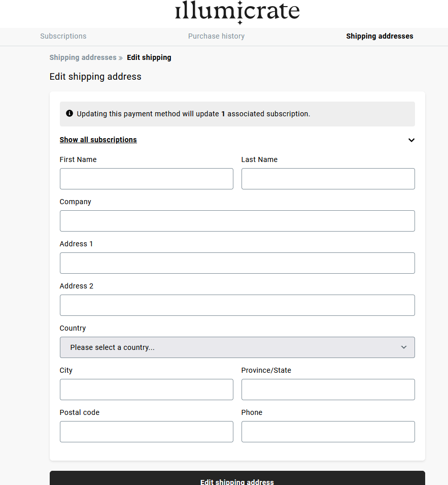Click Show all subscriptions link

pos(98,140)
